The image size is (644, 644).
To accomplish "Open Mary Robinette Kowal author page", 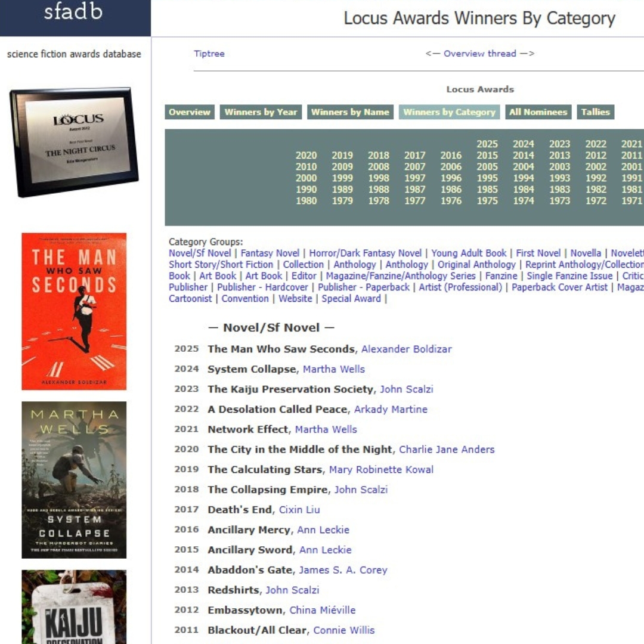I will pos(381,470).
